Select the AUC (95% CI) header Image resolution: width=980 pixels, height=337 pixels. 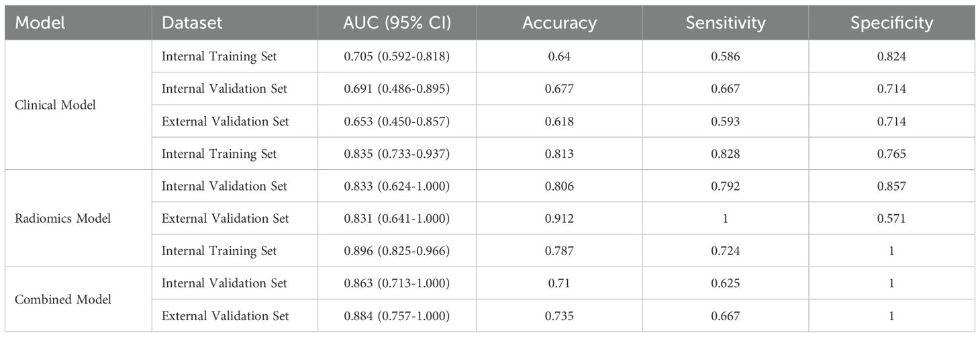397,23
